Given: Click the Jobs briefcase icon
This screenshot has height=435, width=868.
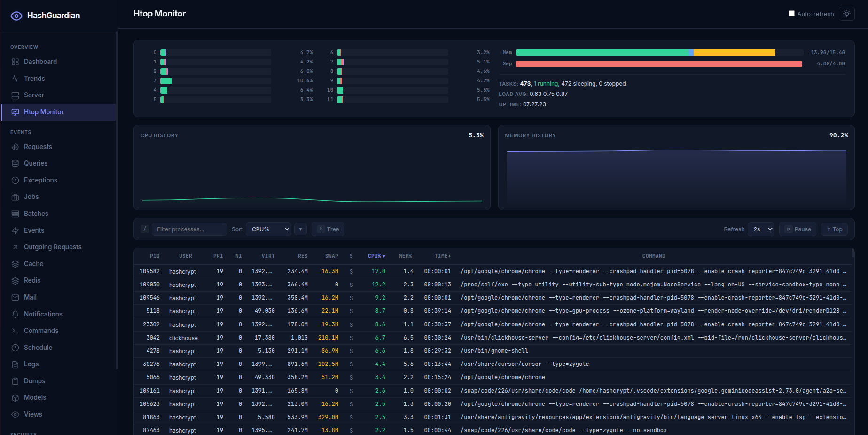Looking at the screenshot, I should (15, 197).
